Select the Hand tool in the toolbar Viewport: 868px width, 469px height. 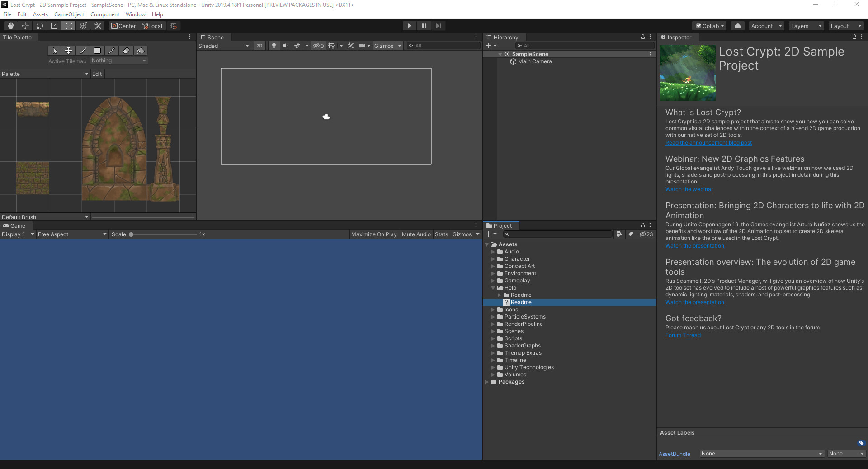[x=10, y=26]
